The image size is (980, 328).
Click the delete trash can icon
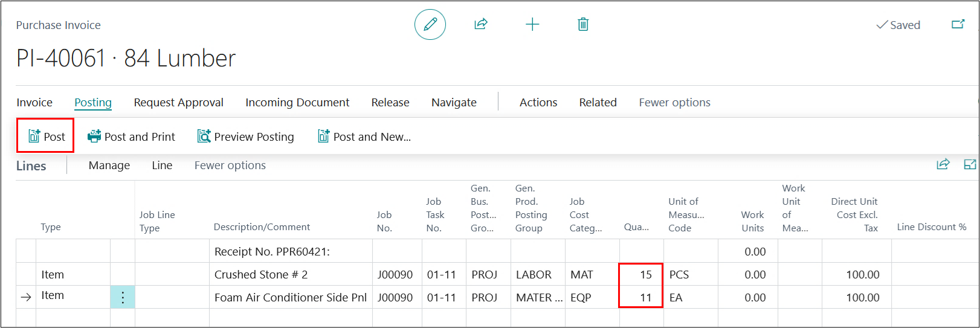(x=583, y=25)
